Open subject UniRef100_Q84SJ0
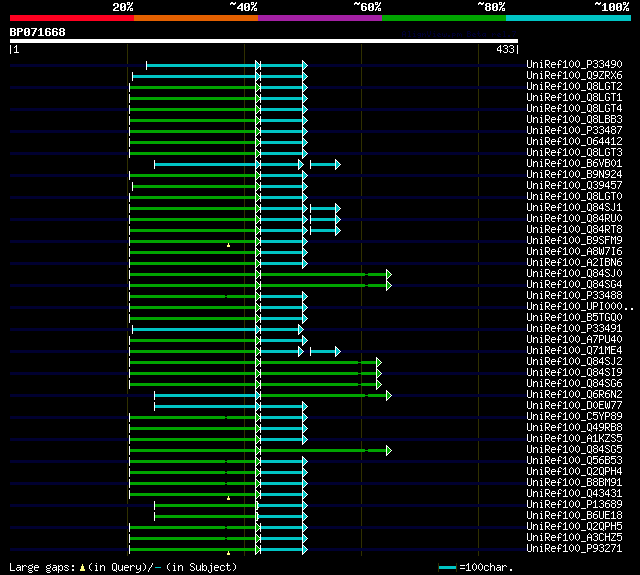 click(574, 273)
